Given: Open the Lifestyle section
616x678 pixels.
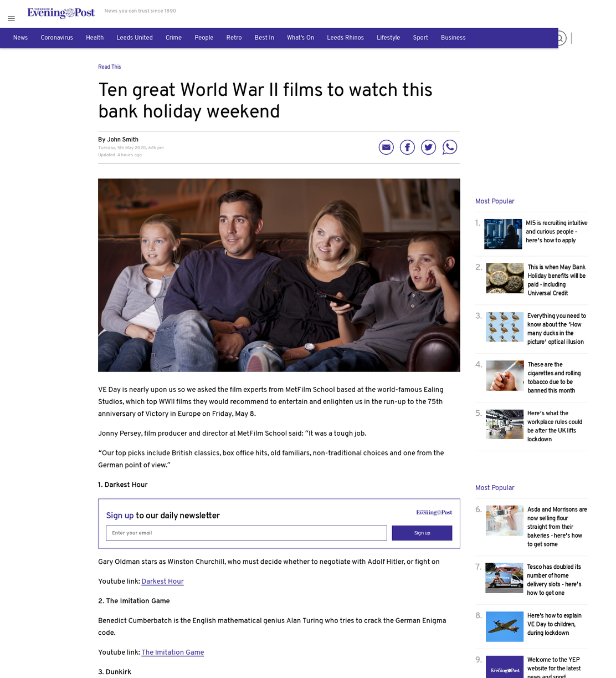Looking at the screenshot, I should pos(388,38).
